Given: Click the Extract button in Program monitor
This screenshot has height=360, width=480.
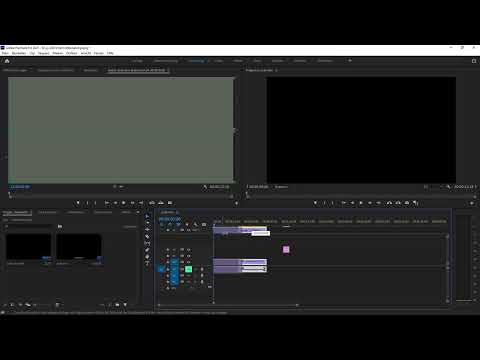Looking at the screenshot, I should (x=398, y=203).
